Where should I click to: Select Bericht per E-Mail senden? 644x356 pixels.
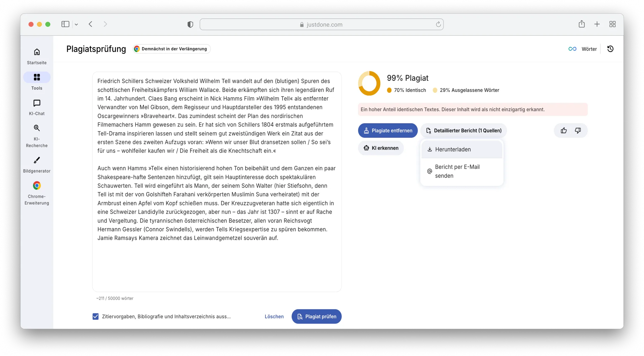pos(457,171)
